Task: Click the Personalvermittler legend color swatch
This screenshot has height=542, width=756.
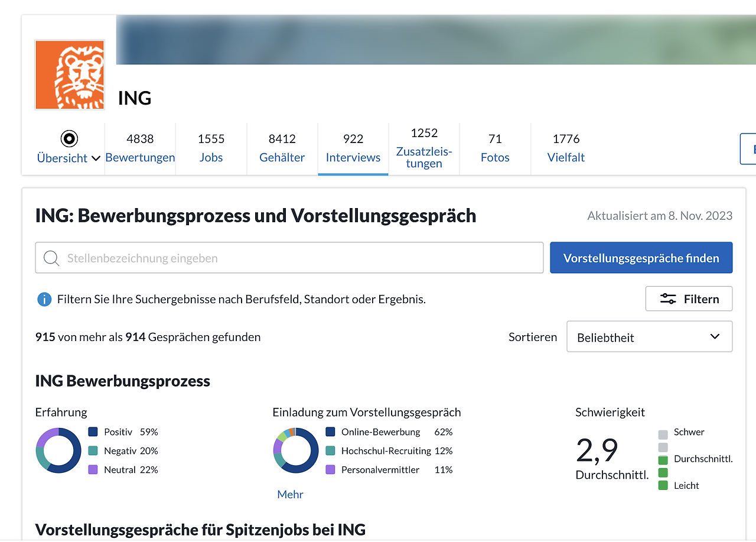Action: pyautogui.click(x=330, y=470)
